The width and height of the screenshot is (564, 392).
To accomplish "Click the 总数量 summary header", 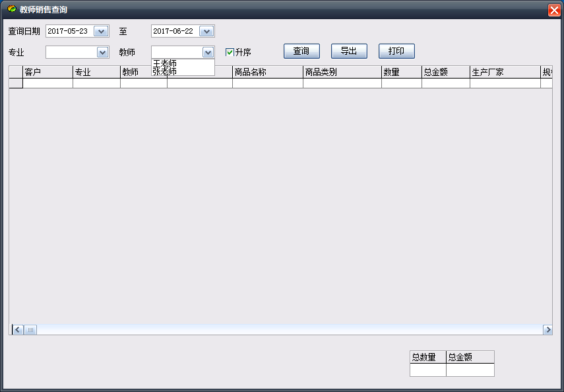I will click(428, 357).
